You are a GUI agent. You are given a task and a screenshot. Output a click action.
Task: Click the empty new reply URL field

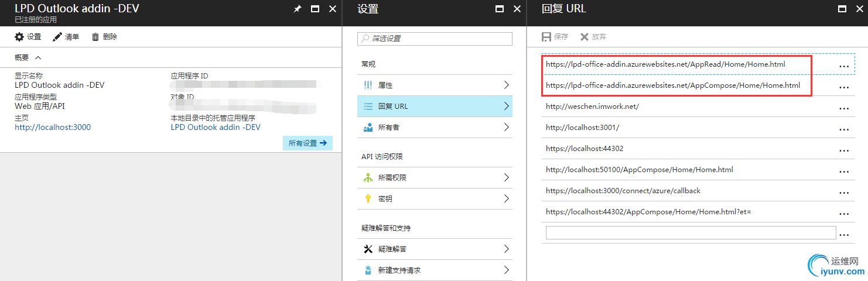click(691, 232)
